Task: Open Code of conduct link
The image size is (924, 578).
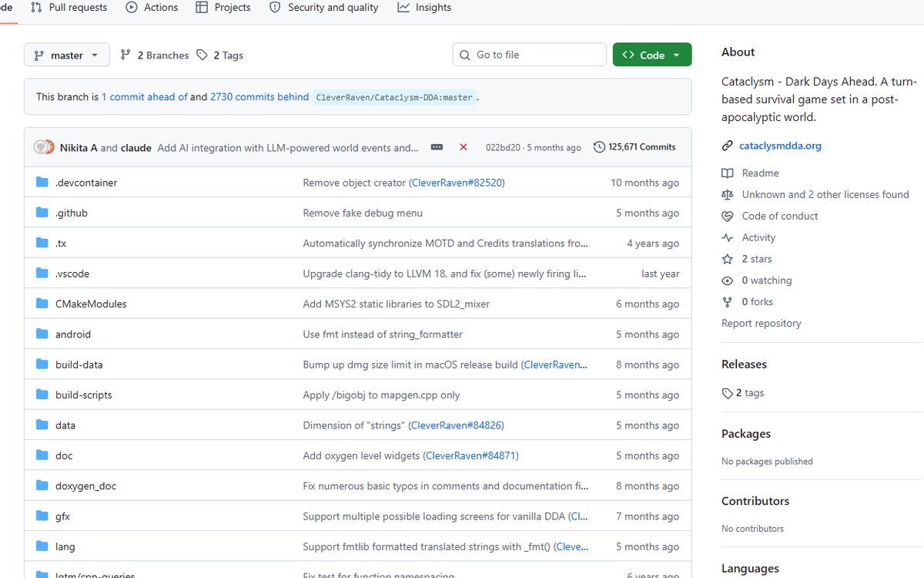Action: 780,217
